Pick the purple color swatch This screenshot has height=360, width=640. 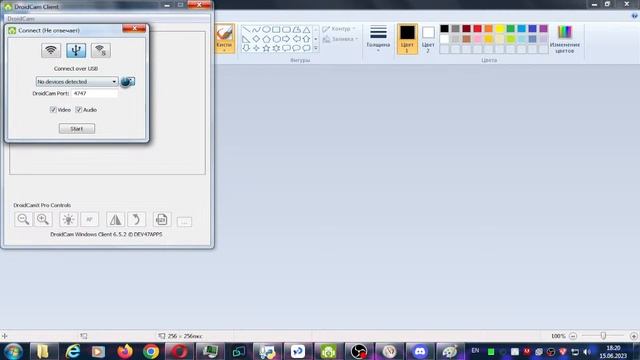(x=544, y=29)
